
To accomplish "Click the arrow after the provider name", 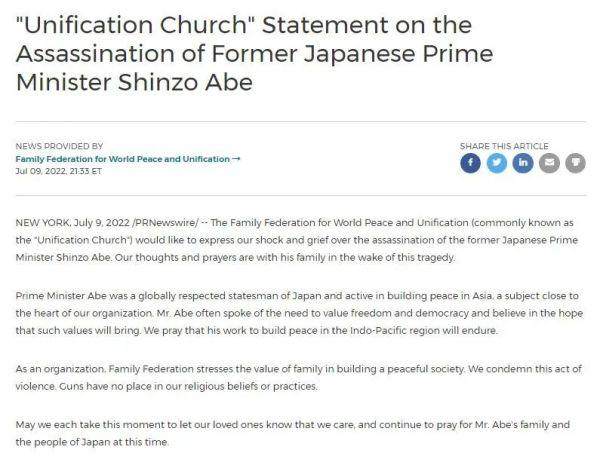I will click(x=236, y=159).
